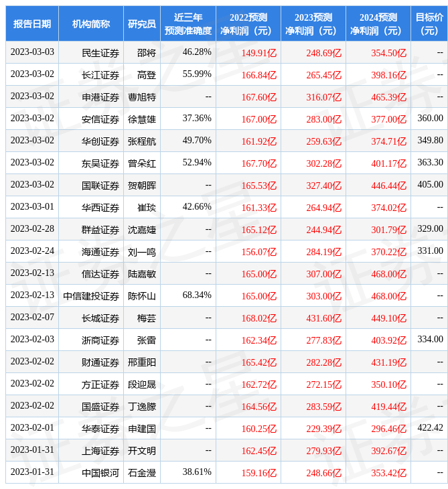Viewport: 448px width, 489px height.
Task: Click the report date 2023-03-03
Action: [32, 52]
